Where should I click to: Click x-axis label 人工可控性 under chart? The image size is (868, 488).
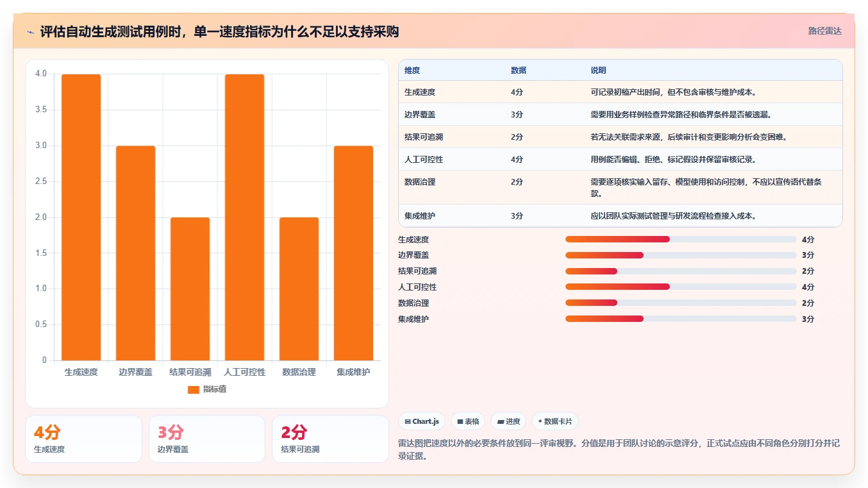[245, 372]
